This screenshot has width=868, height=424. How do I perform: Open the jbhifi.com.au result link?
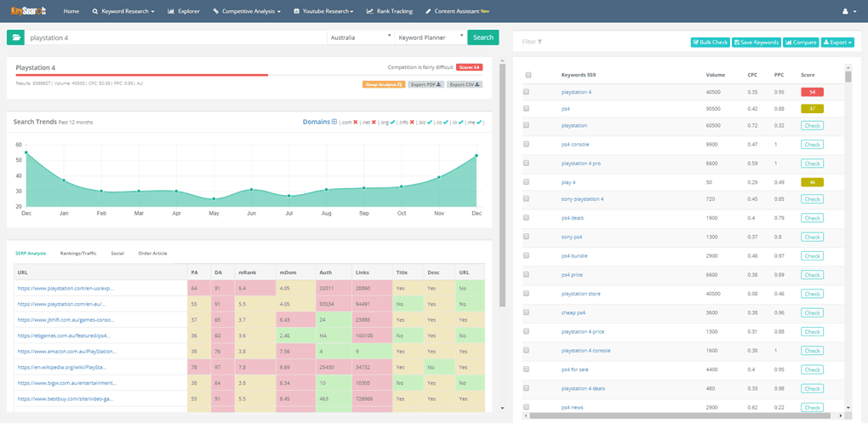click(x=66, y=320)
